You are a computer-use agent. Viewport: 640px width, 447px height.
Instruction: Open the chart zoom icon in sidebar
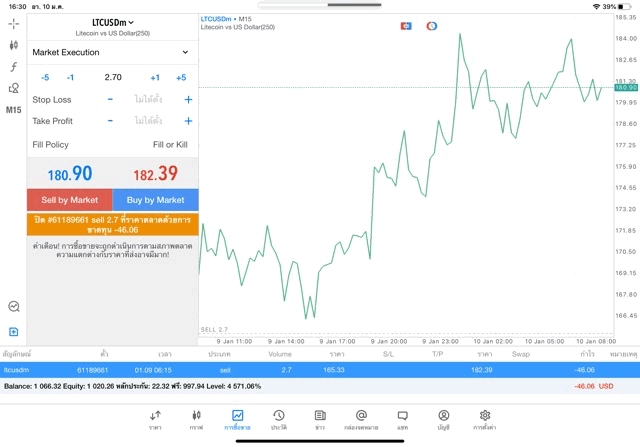click(x=13, y=306)
